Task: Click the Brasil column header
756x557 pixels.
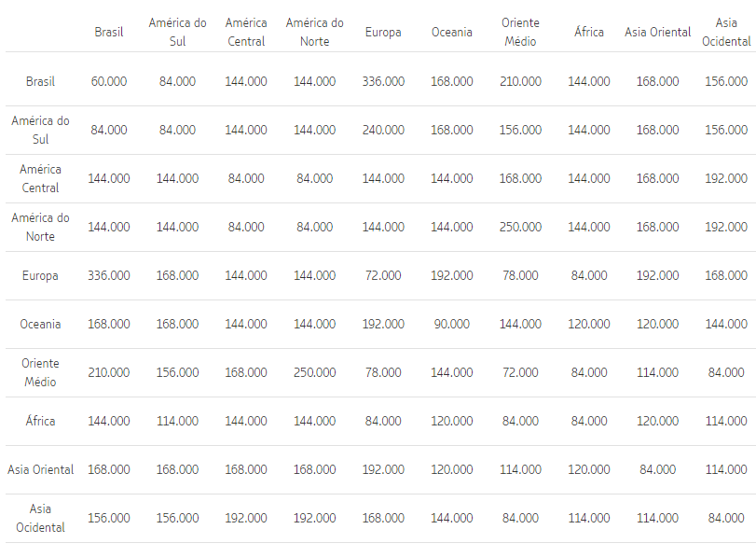Action: click(x=109, y=32)
